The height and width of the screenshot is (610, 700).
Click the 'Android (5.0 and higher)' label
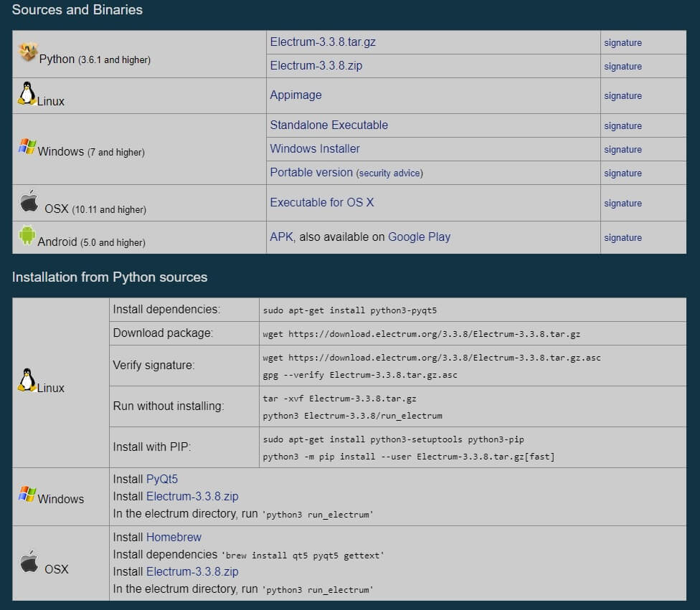[x=92, y=242]
